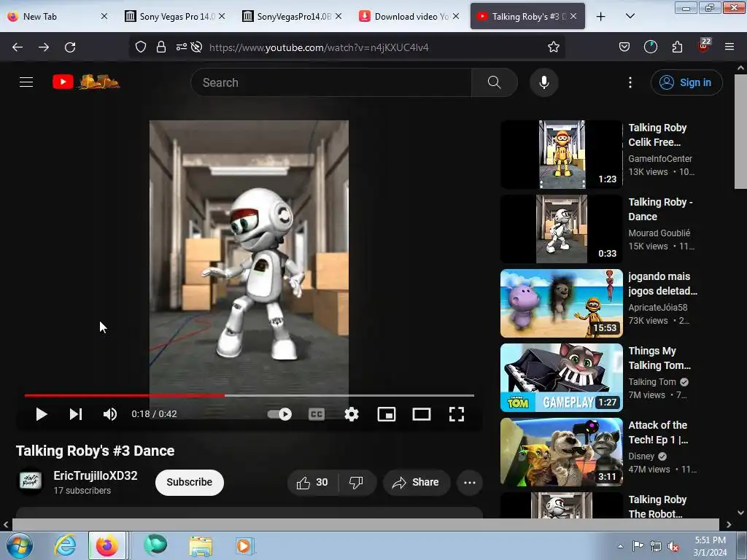Open Talking Roby - Dance title link
This screenshot has height=560, width=747.
point(660,209)
